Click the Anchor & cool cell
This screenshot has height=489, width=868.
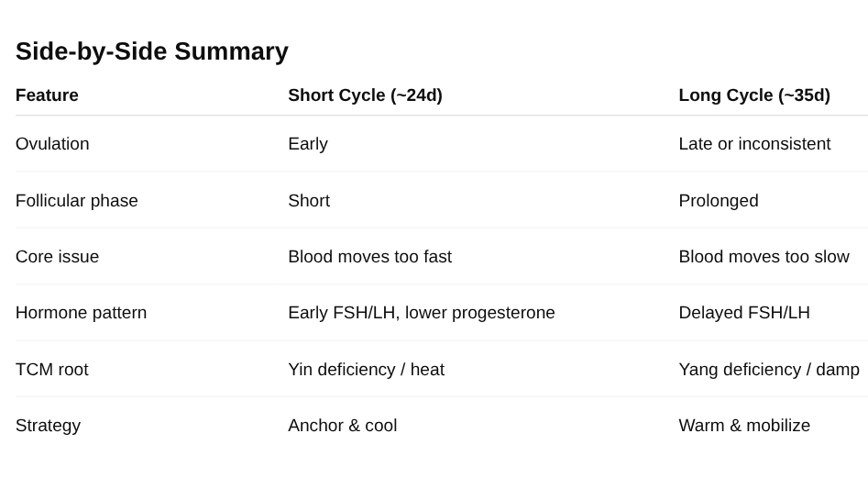[342, 426]
